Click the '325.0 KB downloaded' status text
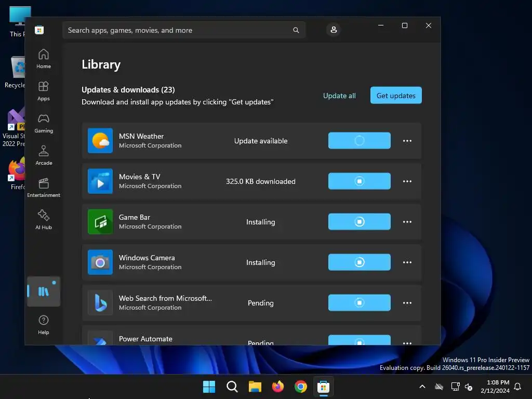The image size is (532, 399). pos(261,181)
